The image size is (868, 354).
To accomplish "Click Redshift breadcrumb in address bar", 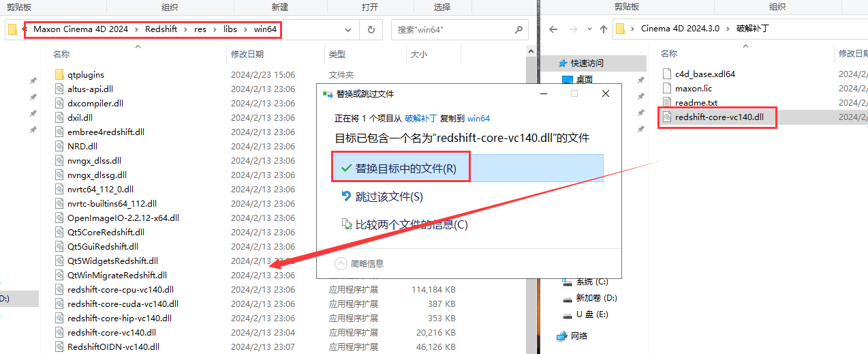I will (161, 29).
